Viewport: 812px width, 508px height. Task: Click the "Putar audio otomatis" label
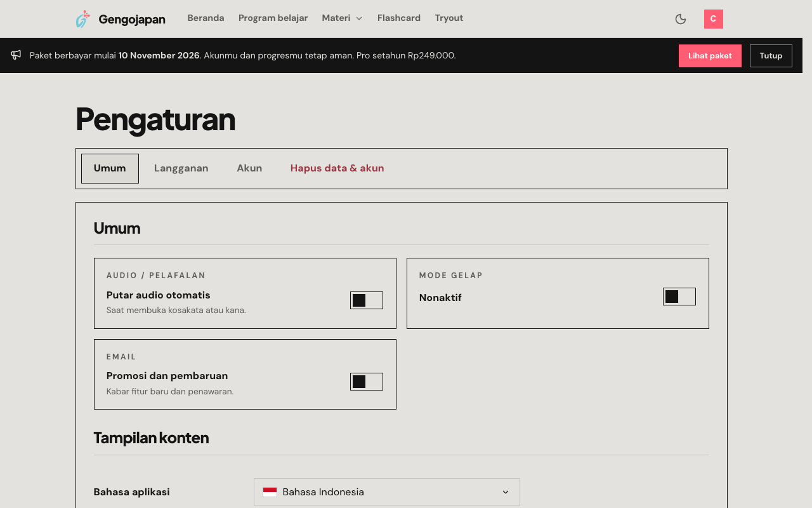tap(159, 295)
